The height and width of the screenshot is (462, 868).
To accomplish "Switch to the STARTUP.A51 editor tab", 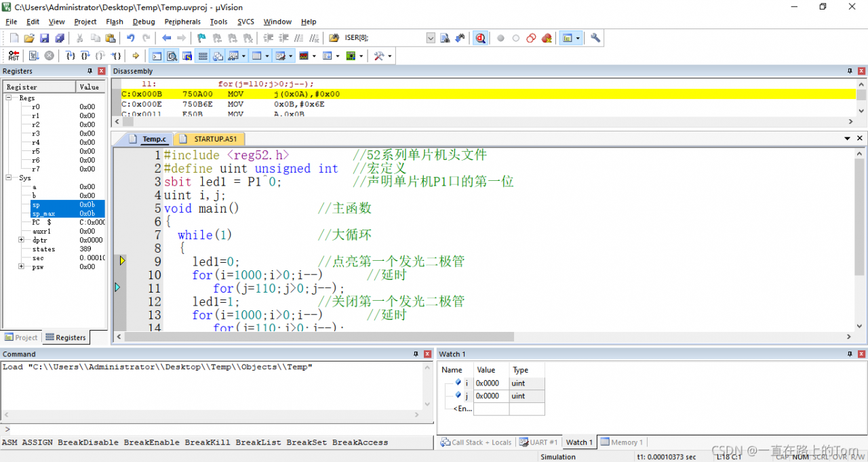I will click(214, 139).
